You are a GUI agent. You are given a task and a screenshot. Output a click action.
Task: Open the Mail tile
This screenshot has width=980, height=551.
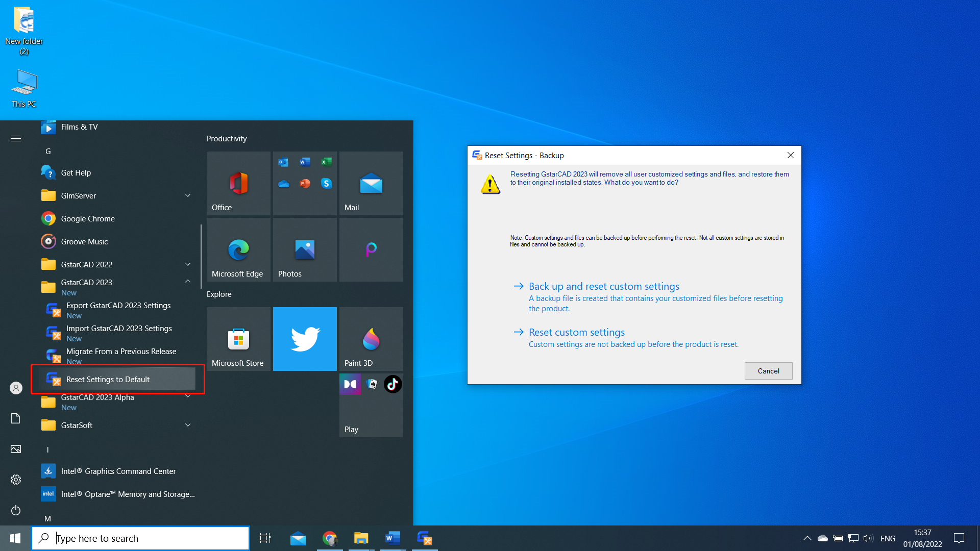(371, 183)
